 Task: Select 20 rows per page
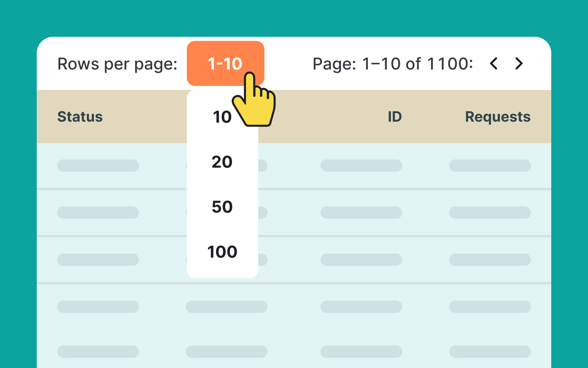click(222, 162)
